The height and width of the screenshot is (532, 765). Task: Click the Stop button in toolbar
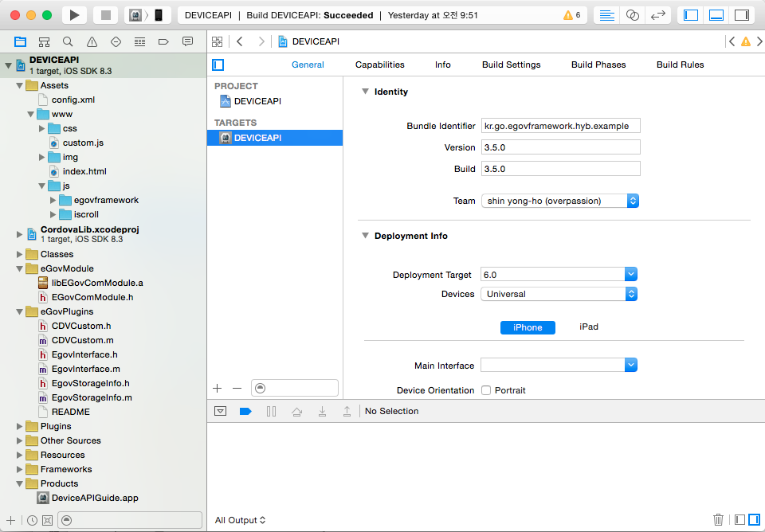105,15
